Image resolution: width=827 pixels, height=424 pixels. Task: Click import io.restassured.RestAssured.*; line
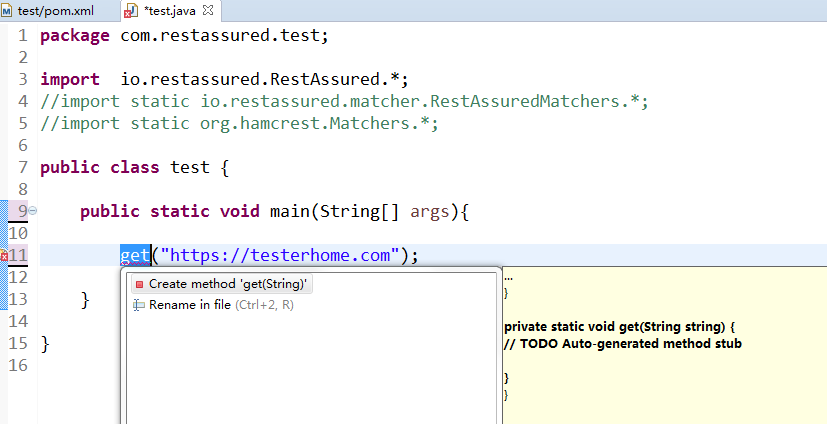click(225, 80)
